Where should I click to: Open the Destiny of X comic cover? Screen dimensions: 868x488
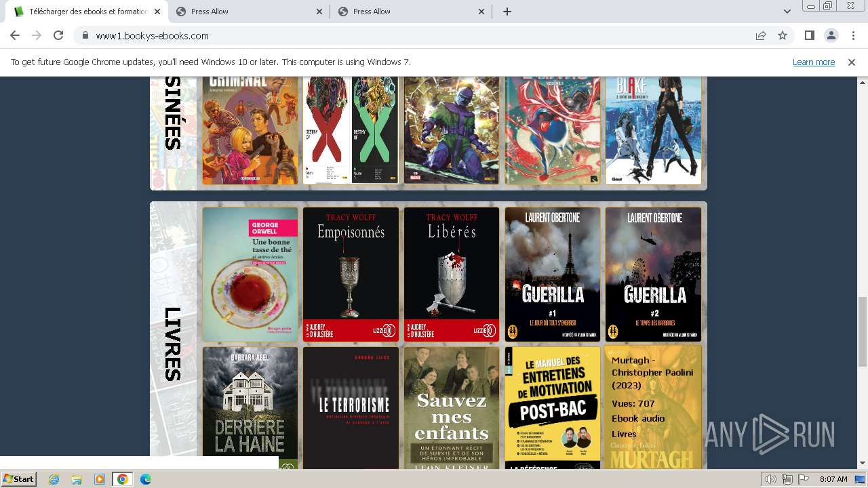click(351, 130)
